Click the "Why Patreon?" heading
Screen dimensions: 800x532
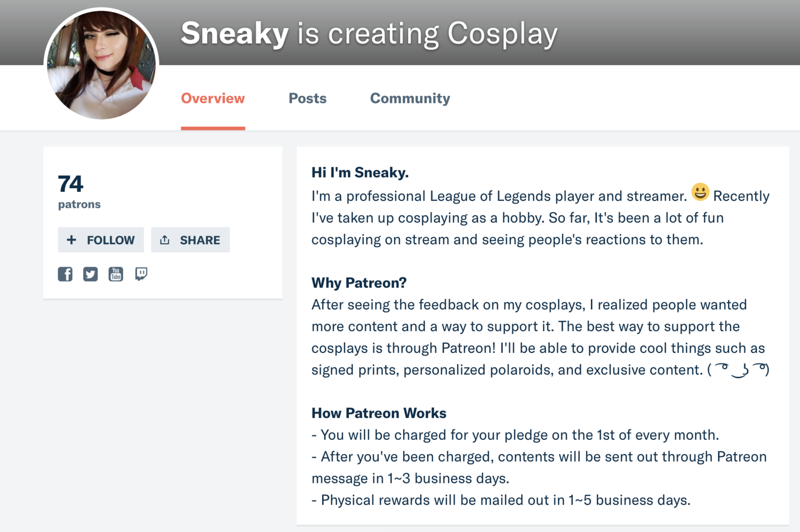coord(359,283)
